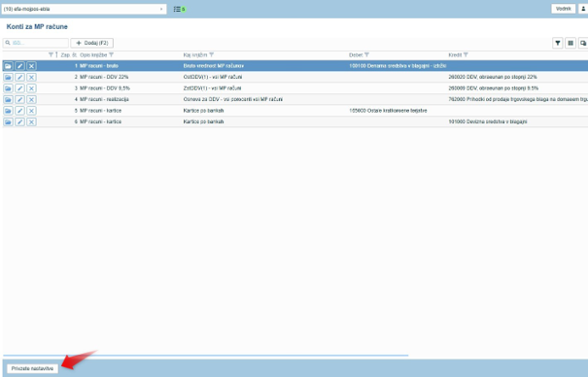Screen dimensions: 588x377
Task: Sort by the Kaj knjižim column header
Action: pyautogui.click(x=195, y=54)
